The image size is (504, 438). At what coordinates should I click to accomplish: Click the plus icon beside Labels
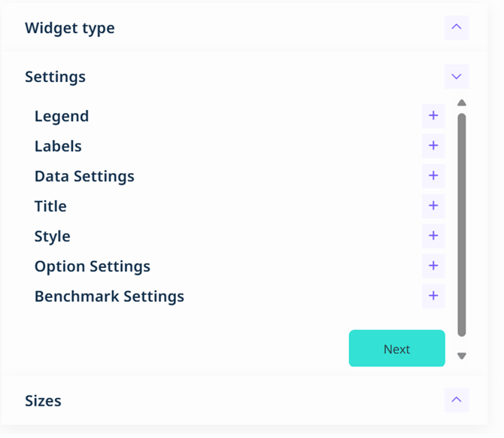[433, 146]
